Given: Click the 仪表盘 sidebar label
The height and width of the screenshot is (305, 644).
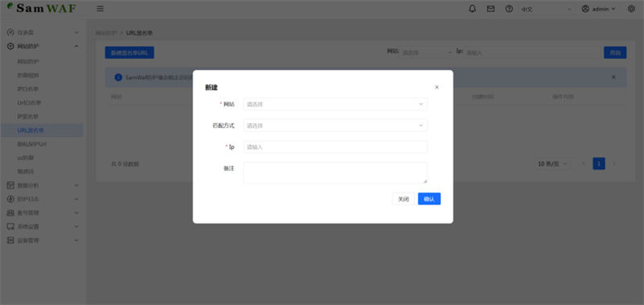Looking at the screenshot, I should [25, 32].
